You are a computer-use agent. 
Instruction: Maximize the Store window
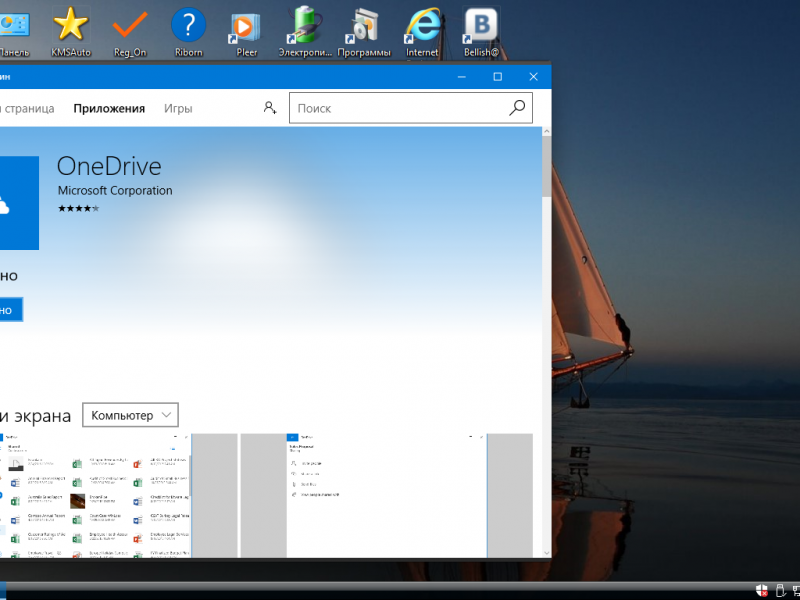[x=497, y=77]
